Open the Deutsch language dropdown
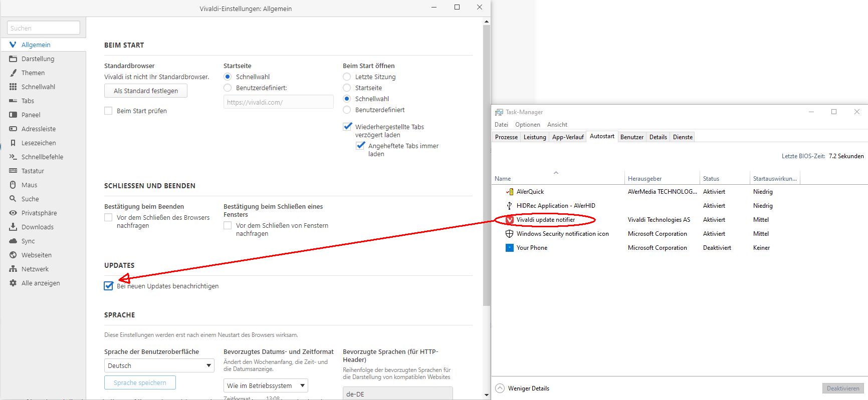The height and width of the screenshot is (400, 868). (x=159, y=365)
